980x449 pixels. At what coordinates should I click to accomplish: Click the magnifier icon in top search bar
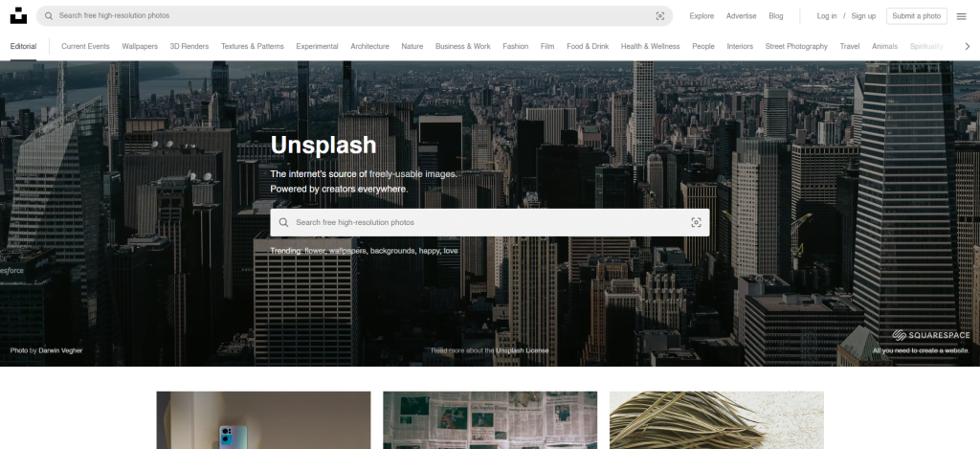click(x=49, y=15)
